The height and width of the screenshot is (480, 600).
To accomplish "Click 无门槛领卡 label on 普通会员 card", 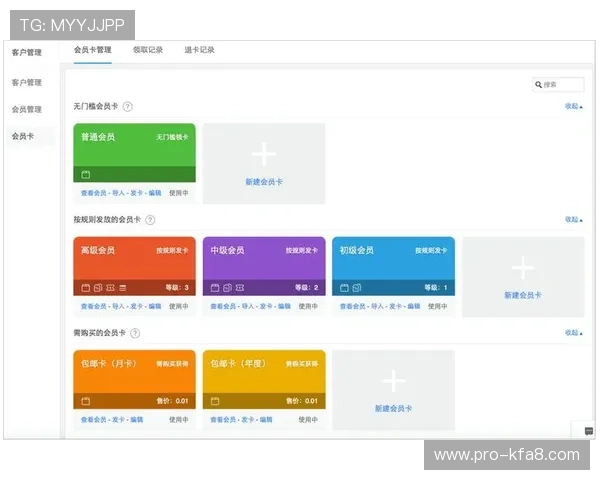I will click(x=172, y=137).
